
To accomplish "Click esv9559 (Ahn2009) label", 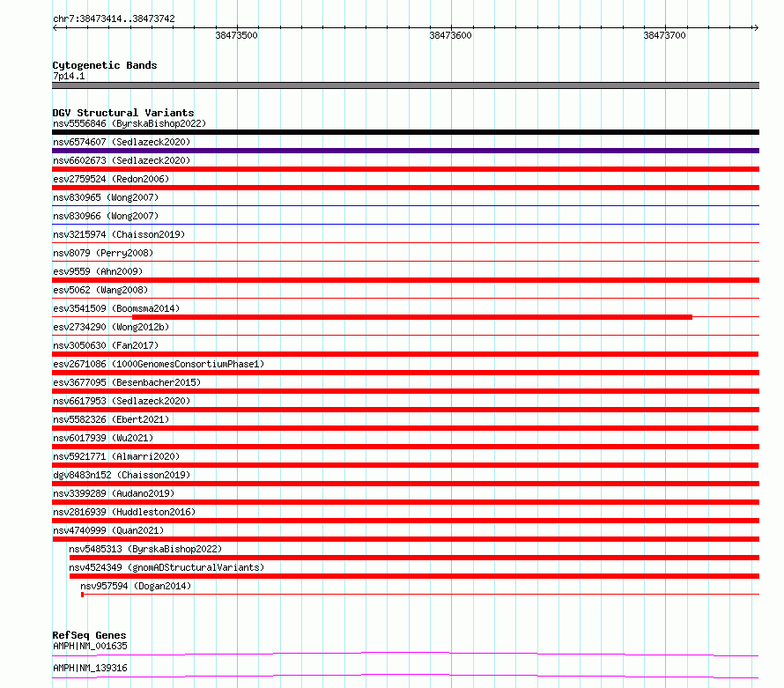I will [98, 271].
